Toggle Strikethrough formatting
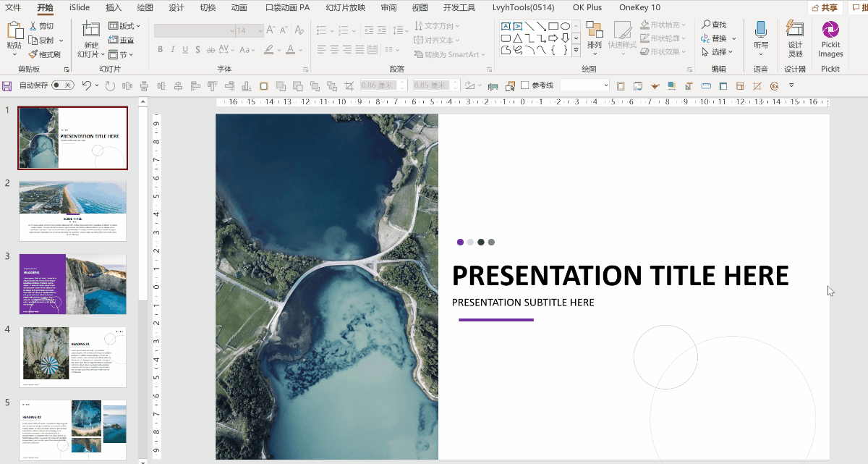 211,50
